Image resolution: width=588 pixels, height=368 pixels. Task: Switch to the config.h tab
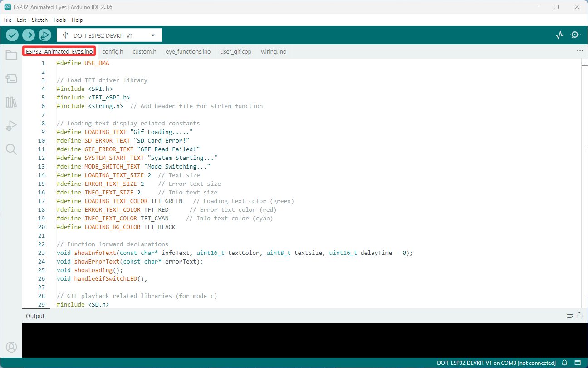[x=113, y=52]
